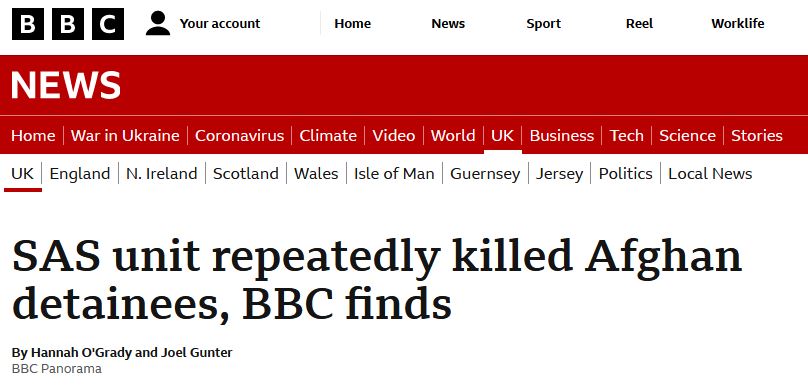Viewport: 808px width, 385px height.
Task: Select Politics sub-section link
Action: point(626,174)
